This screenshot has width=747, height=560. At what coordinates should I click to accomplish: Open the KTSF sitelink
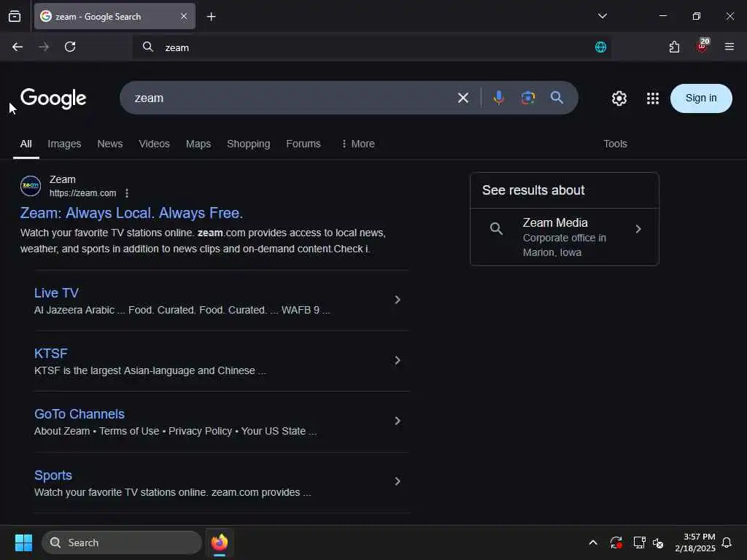coord(50,354)
